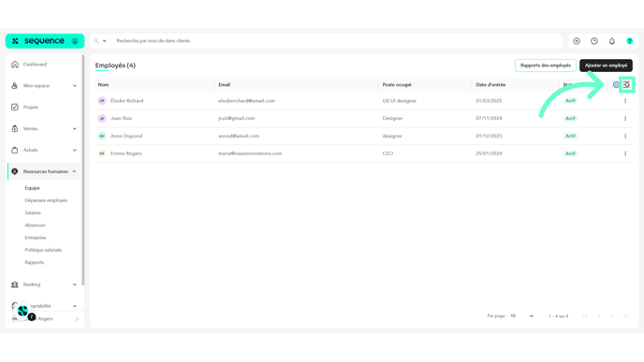Expand the Banking menu chevron
Image resolution: width=644 pixels, height=362 pixels.
[74, 284]
